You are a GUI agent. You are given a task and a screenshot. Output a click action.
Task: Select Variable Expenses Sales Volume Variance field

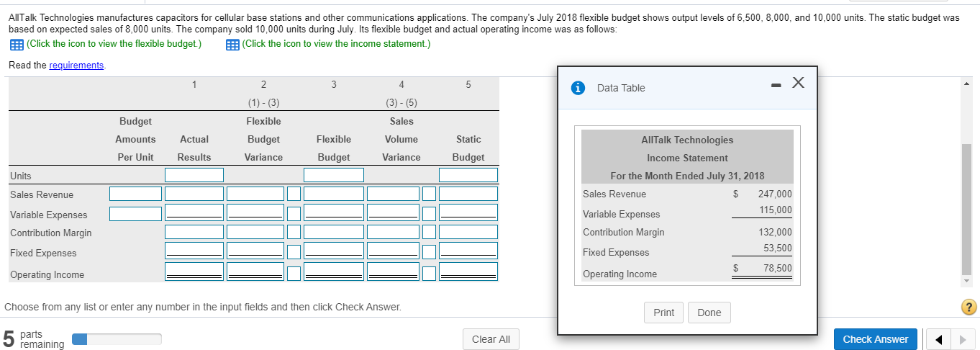(x=393, y=212)
